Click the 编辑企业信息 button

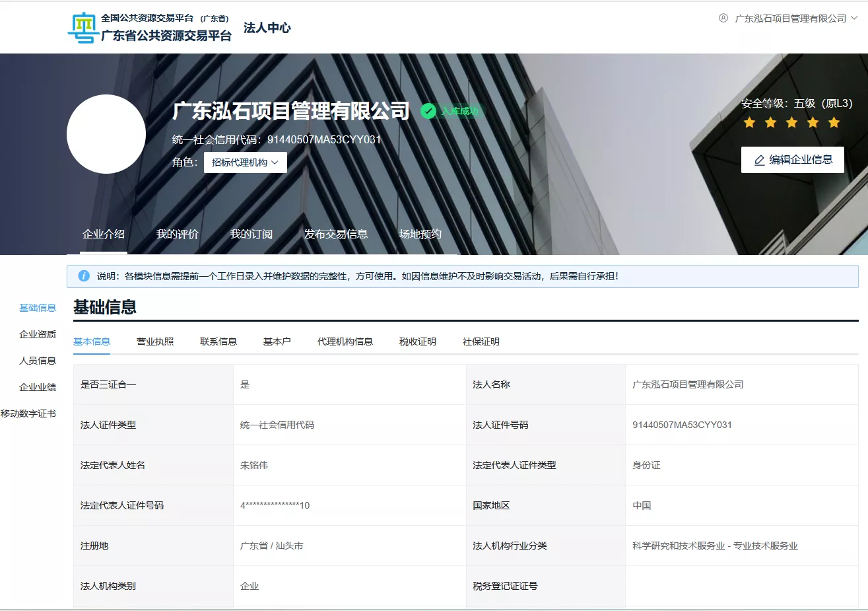click(793, 160)
